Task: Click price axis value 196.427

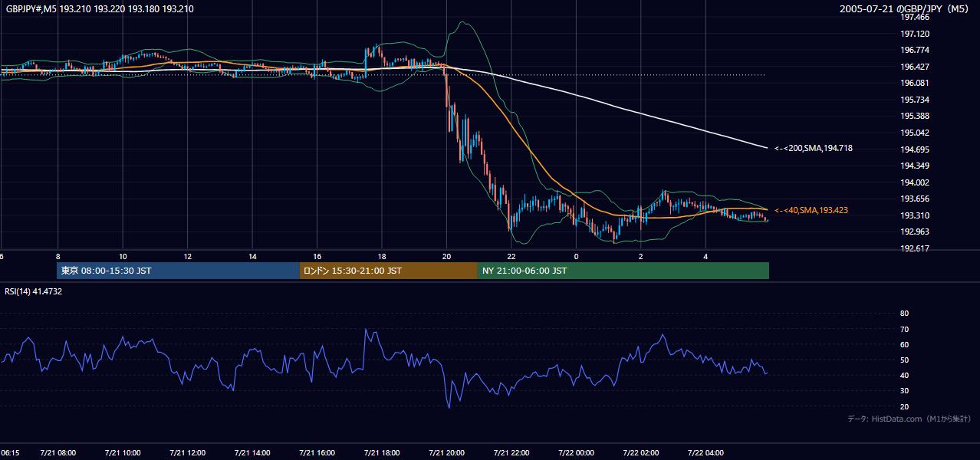Action: pyautogui.click(x=915, y=67)
